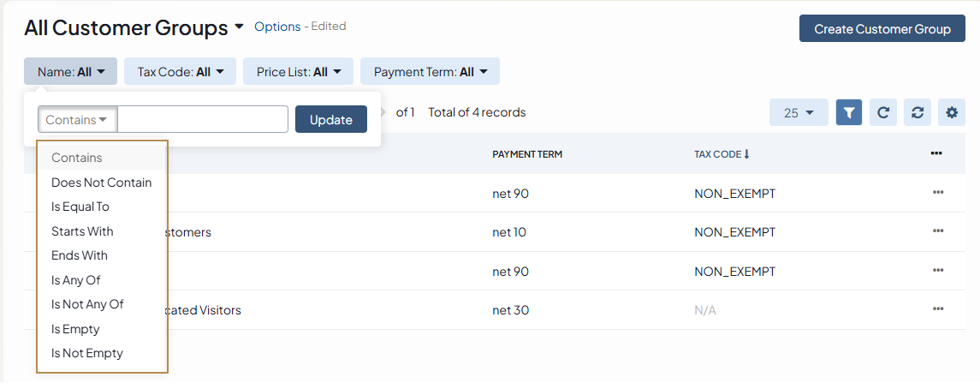Open row actions for net 30 row

938,309
